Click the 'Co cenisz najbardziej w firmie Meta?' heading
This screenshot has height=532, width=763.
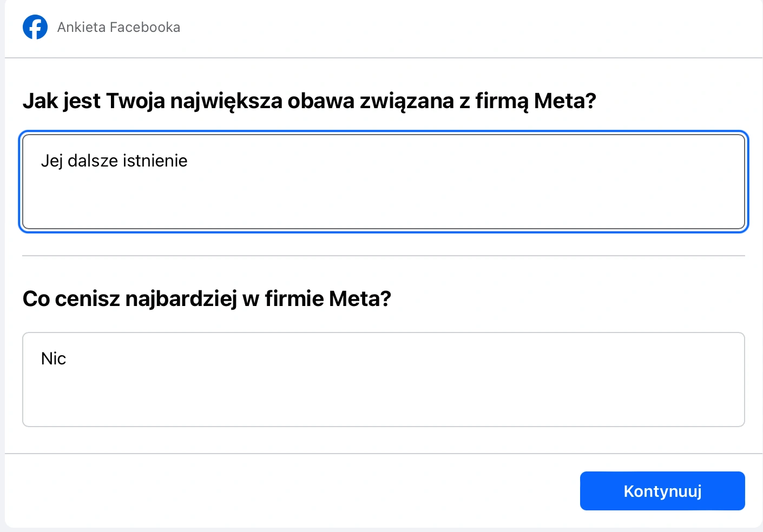(207, 299)
